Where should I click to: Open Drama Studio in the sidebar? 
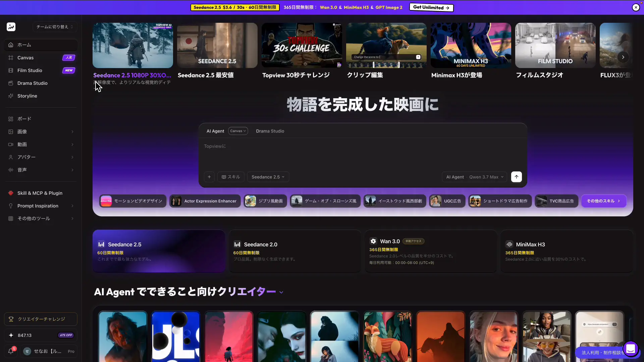[41, 83]
